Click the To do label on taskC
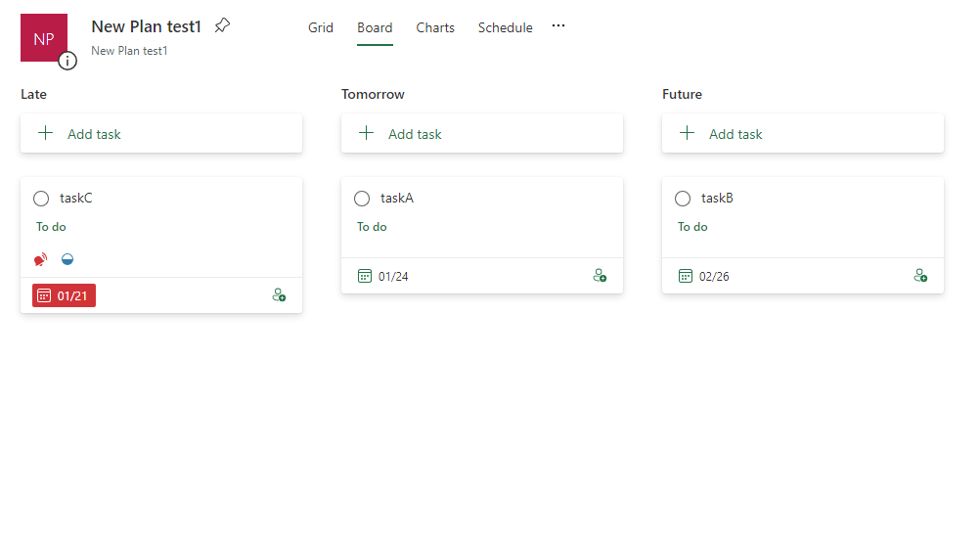This screenshot has width=980, height=539. [x=51, y=227]
